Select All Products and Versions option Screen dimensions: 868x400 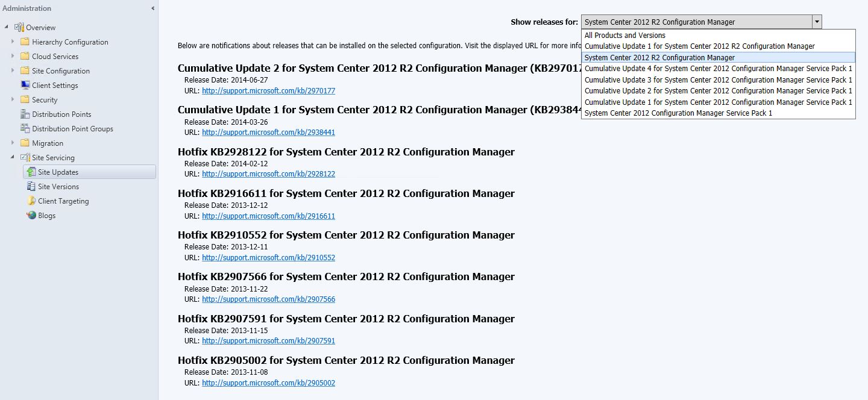[x=719, y=35]
